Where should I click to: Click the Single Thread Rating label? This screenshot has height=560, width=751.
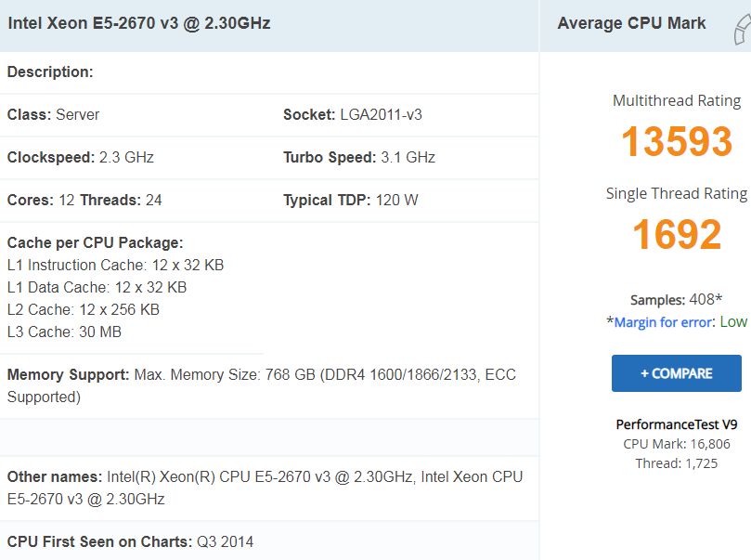677,193
